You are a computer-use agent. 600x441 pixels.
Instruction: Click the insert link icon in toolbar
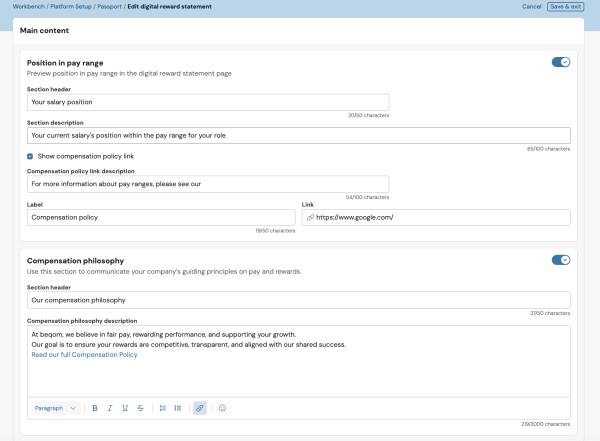click(200, 408)
